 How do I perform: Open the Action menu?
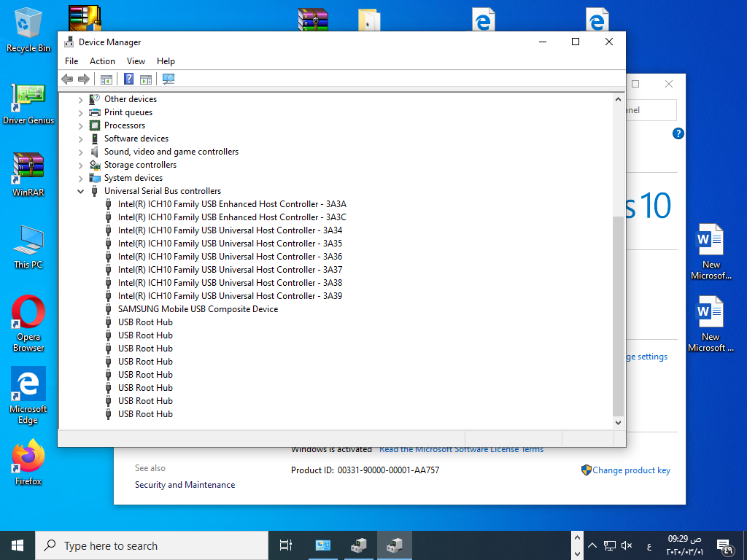pos(102,61)
